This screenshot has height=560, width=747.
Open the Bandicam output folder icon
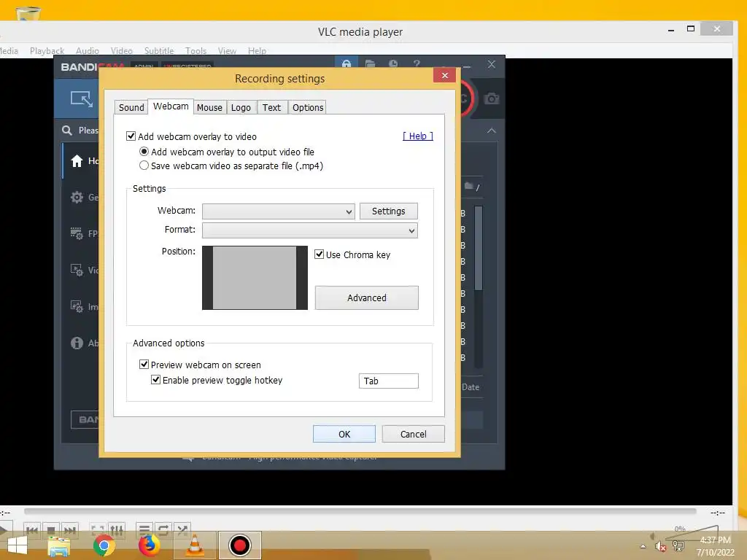pyautogui.click(x=370, y=63)
